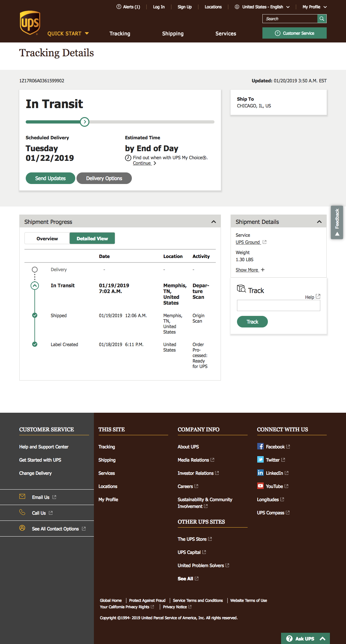346x644 pixels.
Task: Click the transit progress bar marker
Action: click(85, 122)
